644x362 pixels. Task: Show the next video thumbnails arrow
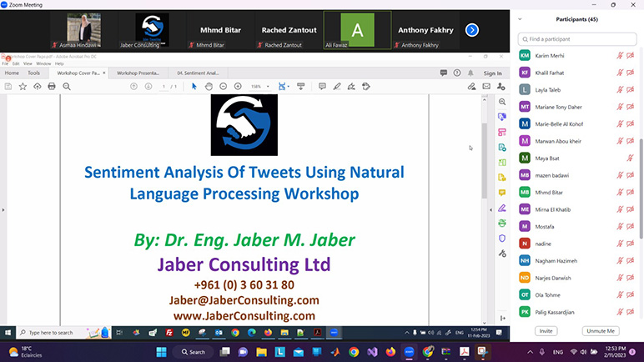(472, 30)
